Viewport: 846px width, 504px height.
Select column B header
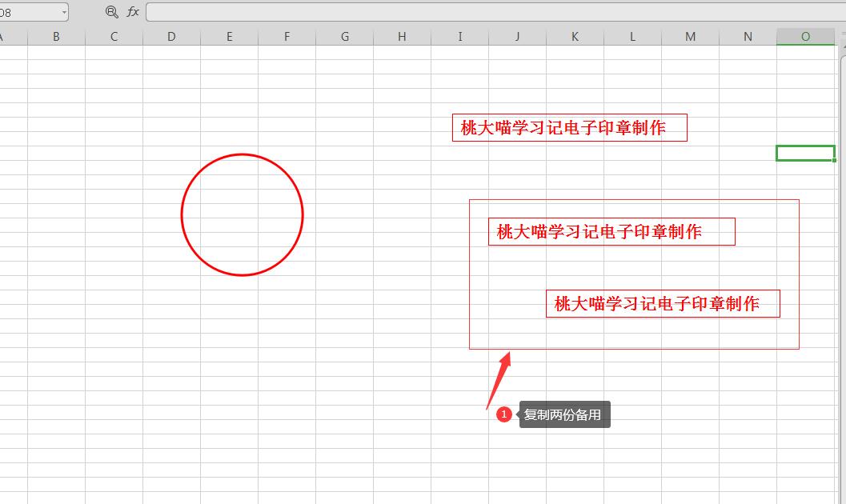click(56, 37)
